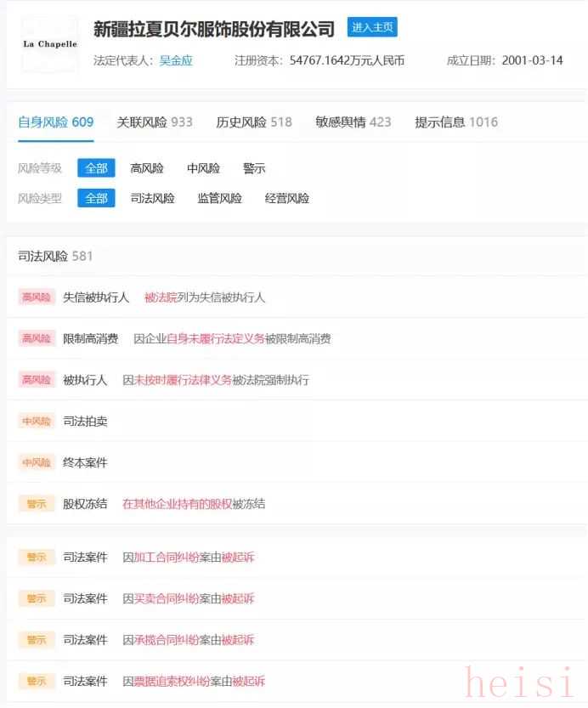Open the 失信被执行人 high-risk entry
Screen dimensions: 588x708
pyautogui.click(x=96, y=297)
